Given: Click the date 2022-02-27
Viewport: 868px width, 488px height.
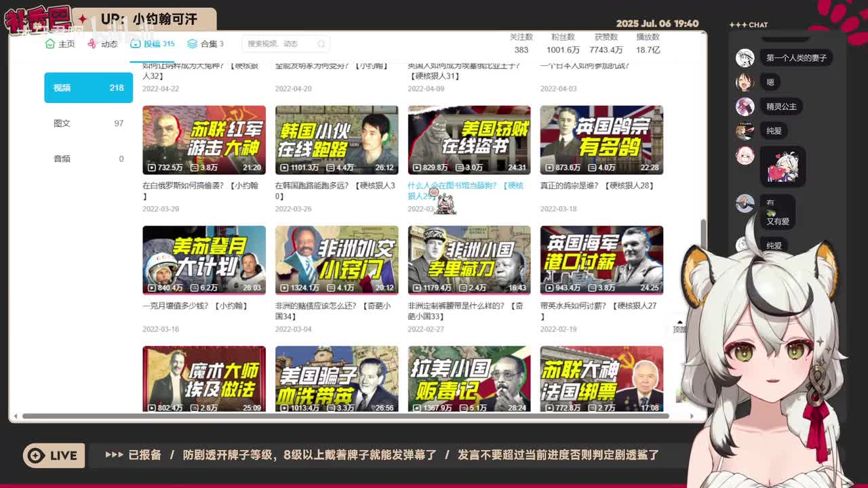Looking at the screenshot, I should point(426,329).
